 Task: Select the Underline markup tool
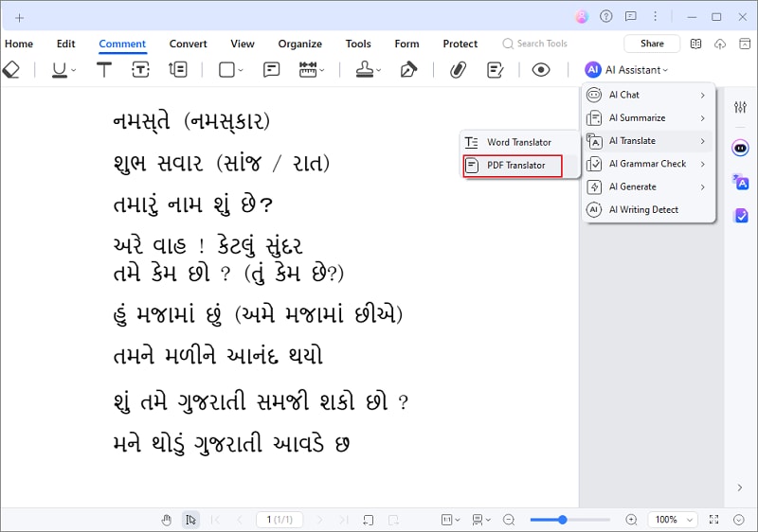pyautogui.click(x=60, y=70)
